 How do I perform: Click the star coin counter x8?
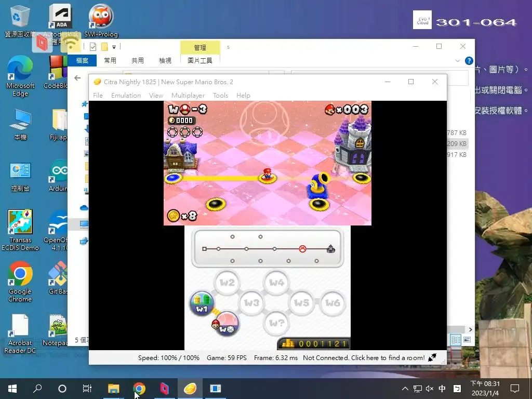[x=182, y=216]
